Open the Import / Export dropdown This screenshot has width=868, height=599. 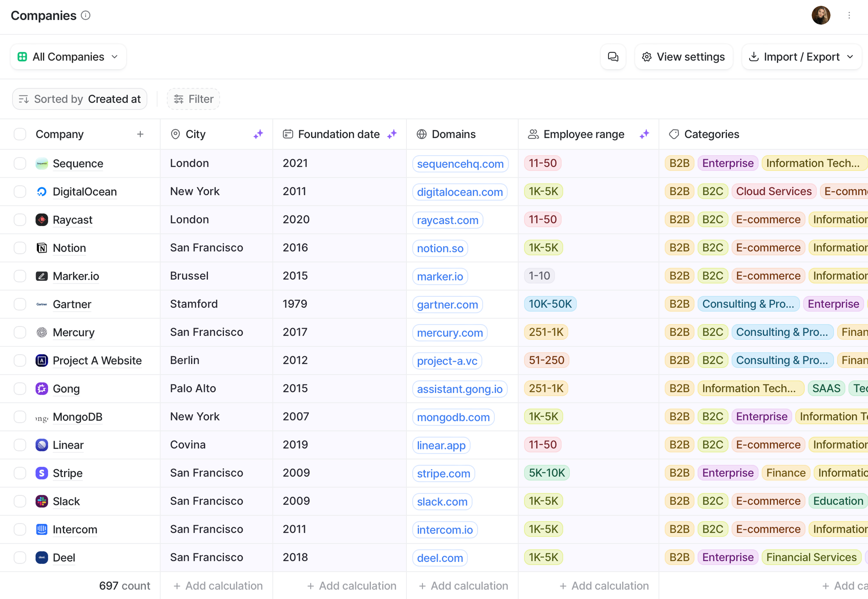tap(801, 57)
